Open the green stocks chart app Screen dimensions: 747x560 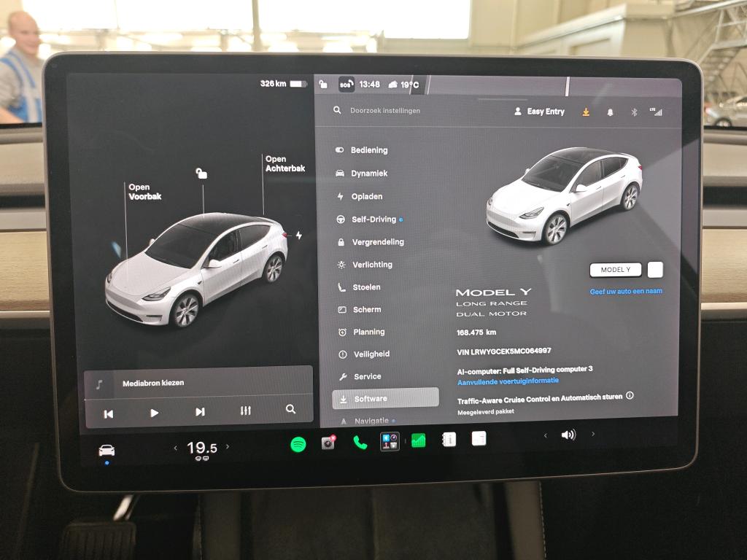(418, 440)
